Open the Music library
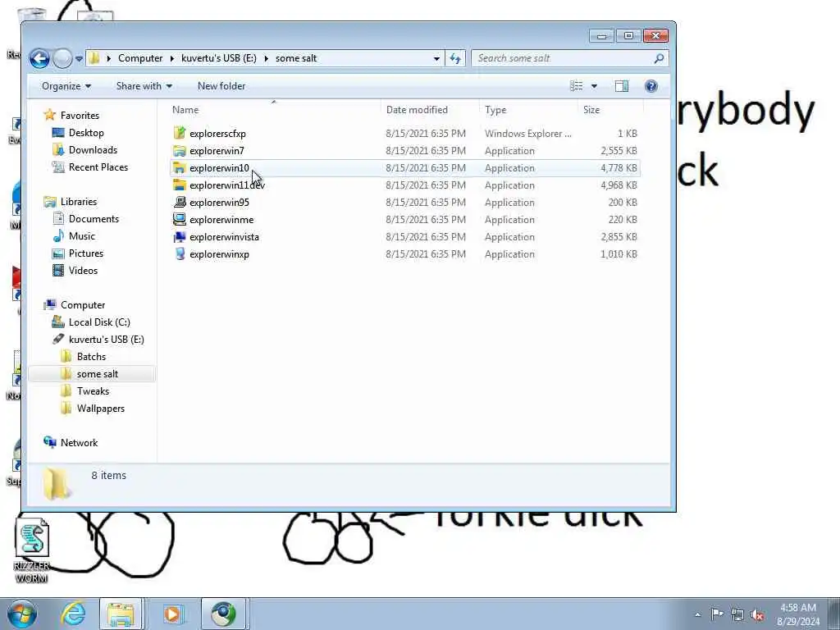840x630 pixels. (x=81, y=235)
